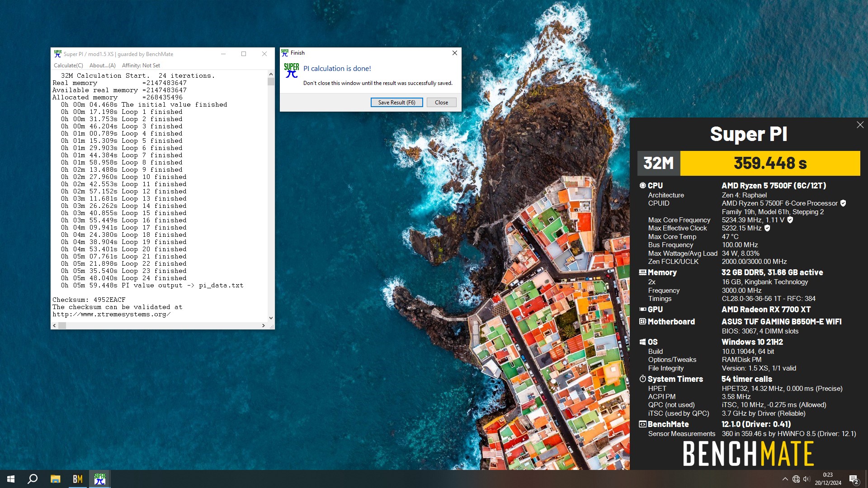Viewport: 868px width, 488px height.
Task: Click Windows 10 21H2 text
Action: [x=752, y=342]
